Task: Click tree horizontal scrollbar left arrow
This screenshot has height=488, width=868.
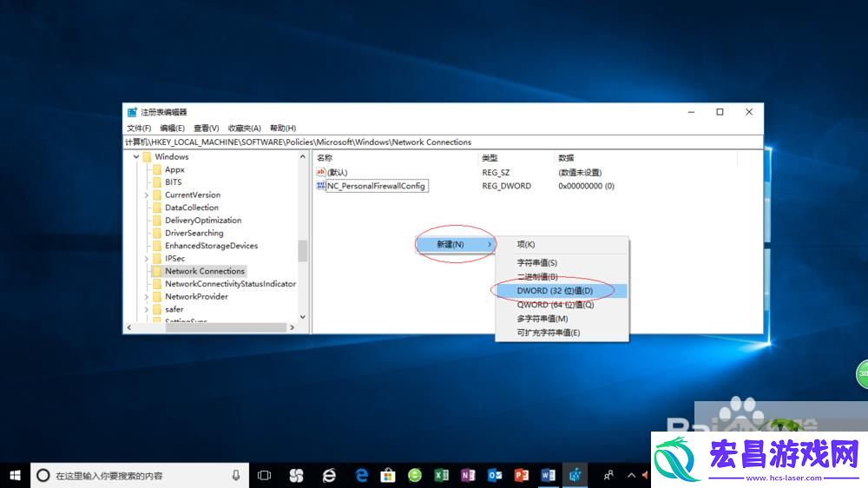Action: [x=129, y=327]
